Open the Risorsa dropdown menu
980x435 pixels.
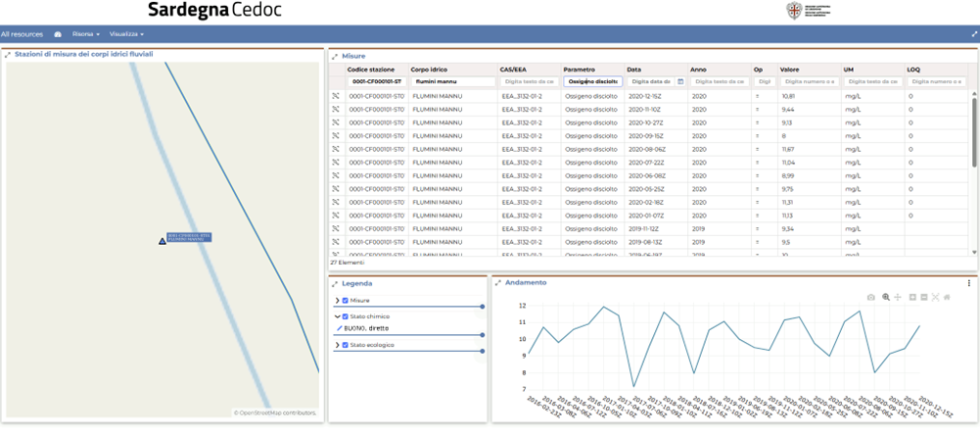86,34
